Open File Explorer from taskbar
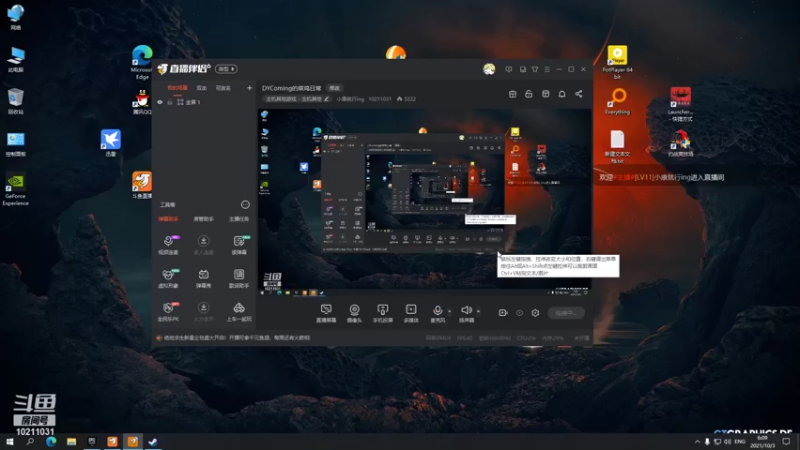Viewport: 800px width, 450px height. pyautogui.click(x=71, y=441)
